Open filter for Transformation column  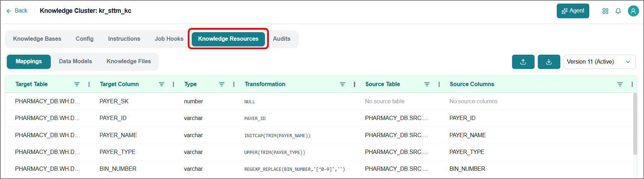(343, 84)
